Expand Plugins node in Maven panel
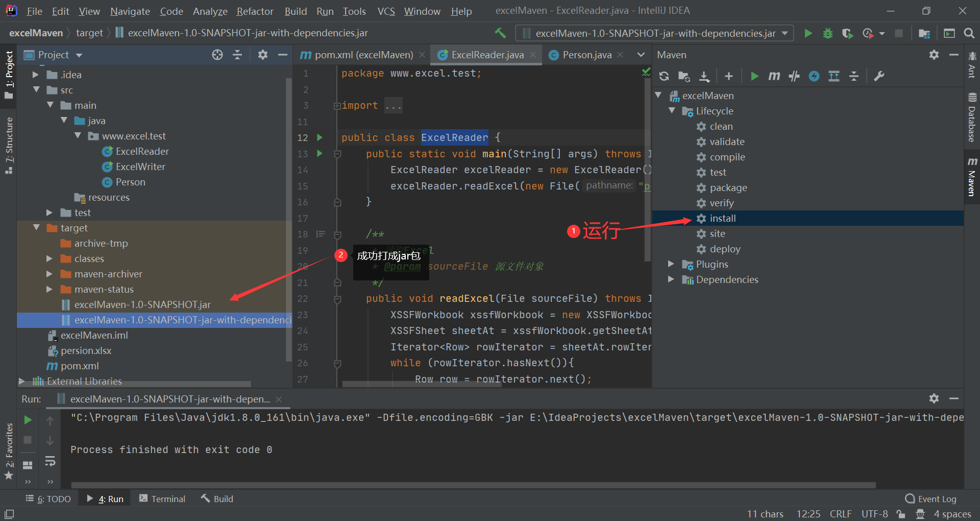This screenshot has width=980, height=521. (x=671, y=264)
